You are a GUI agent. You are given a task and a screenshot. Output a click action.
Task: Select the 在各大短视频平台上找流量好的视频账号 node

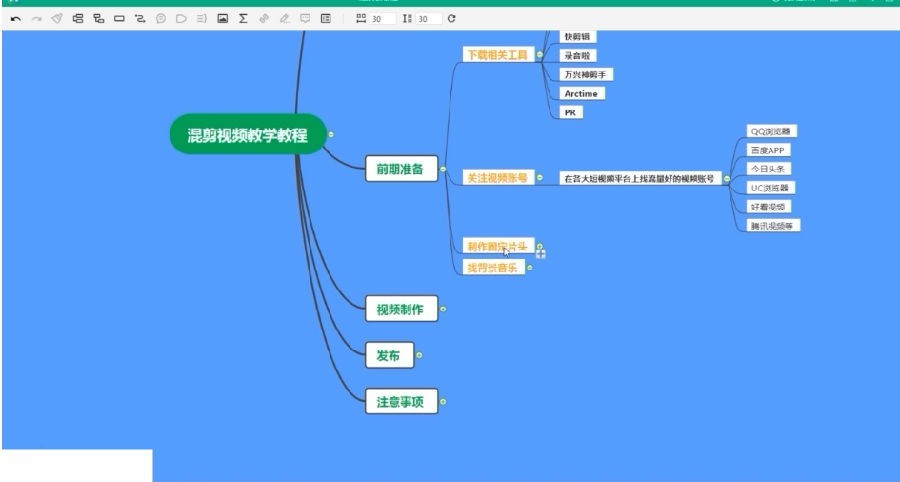point(640,178)
